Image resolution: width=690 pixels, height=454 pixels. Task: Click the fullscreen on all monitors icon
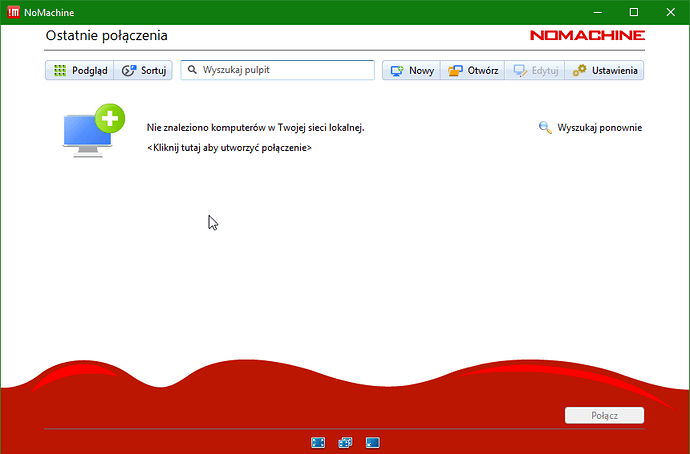[x=345, y=441]
